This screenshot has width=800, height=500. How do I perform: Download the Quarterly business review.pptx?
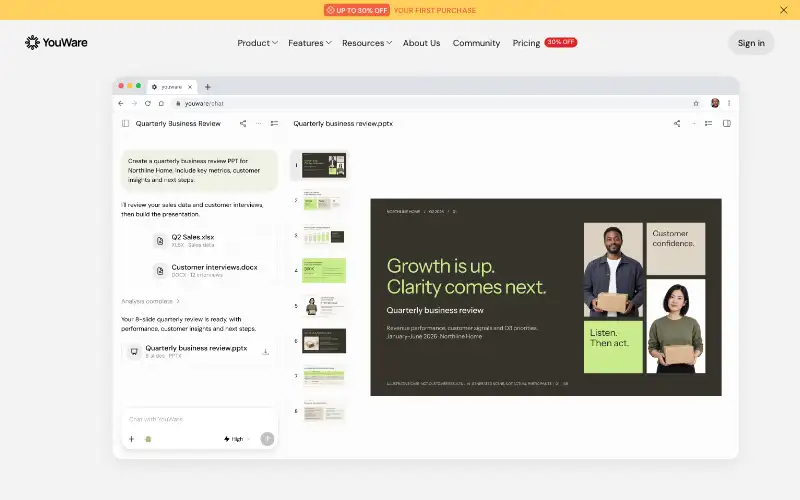coord(265,352)
